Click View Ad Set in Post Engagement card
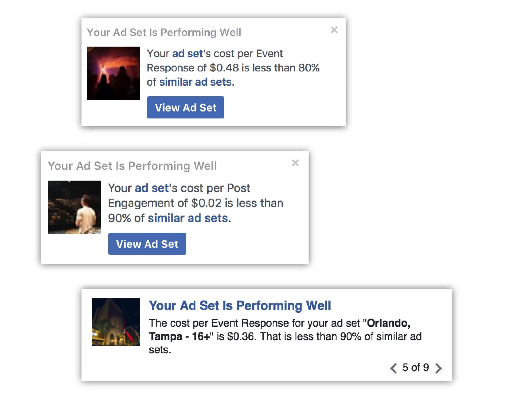The image size is (532, 399). [x=147, y=244]
